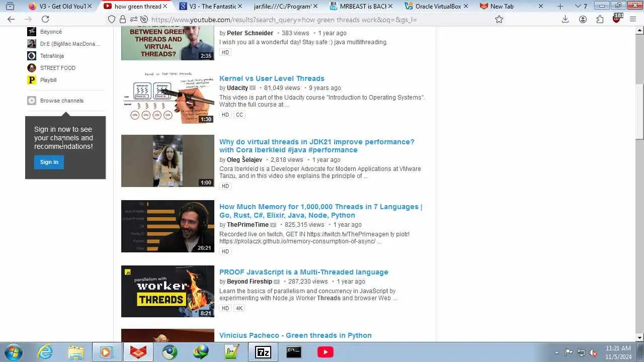Click the blue Sign in button
The height and width of the screenshot is (362, 644).
click(x=49, y=162)
